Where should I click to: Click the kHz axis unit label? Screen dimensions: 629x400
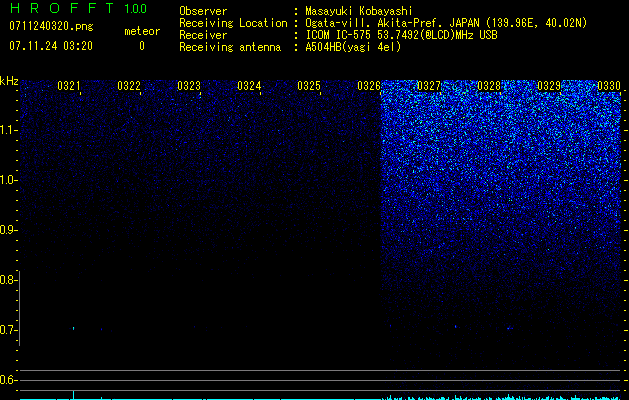coord(9,81)
